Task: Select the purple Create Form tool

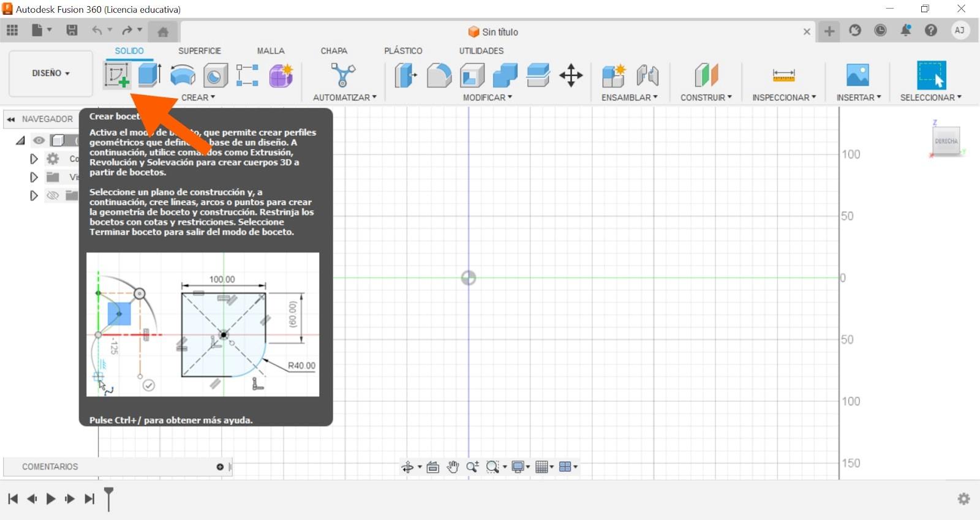Action: click(x=281, y=75)
